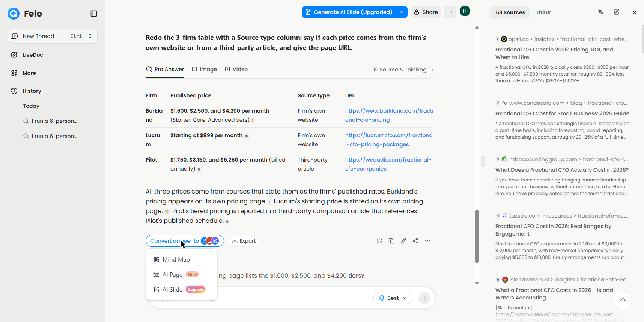The width and height of the screenshot is (644, 322).
Task: Click the Today history label
Action: click(x=31, y=106)
